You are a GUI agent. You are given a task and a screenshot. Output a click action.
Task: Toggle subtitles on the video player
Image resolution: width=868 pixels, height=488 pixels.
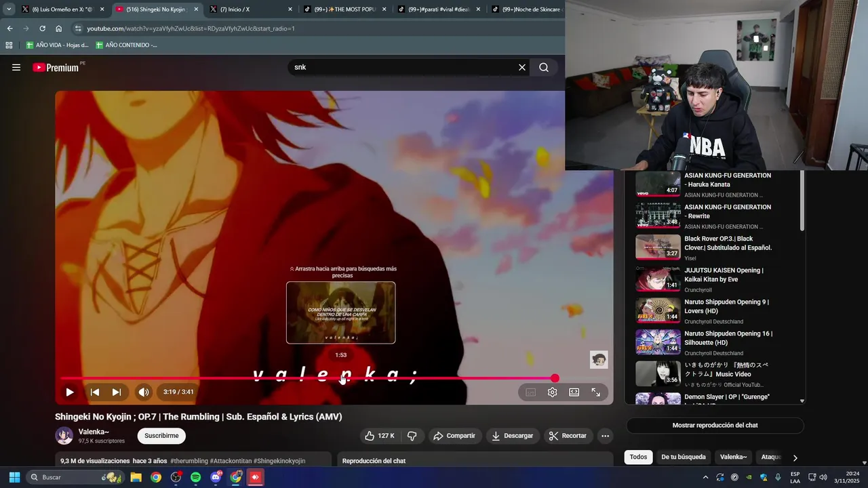point(530,392)
